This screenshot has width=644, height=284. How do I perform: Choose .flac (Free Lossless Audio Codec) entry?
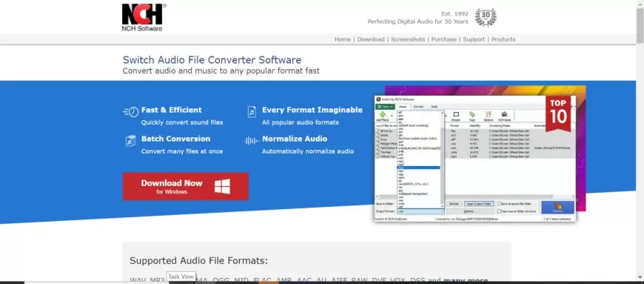(417, 139)
